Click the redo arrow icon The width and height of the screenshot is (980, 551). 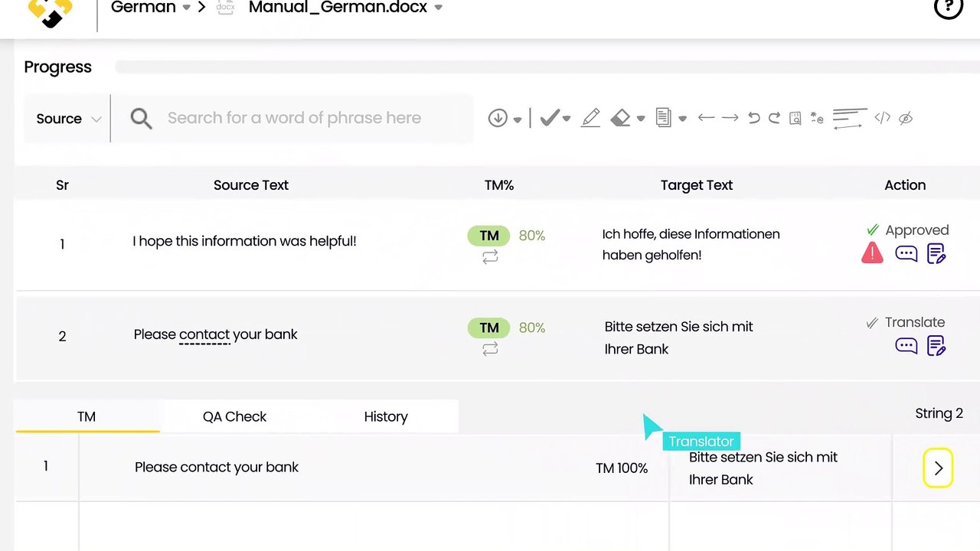[774, 118]
